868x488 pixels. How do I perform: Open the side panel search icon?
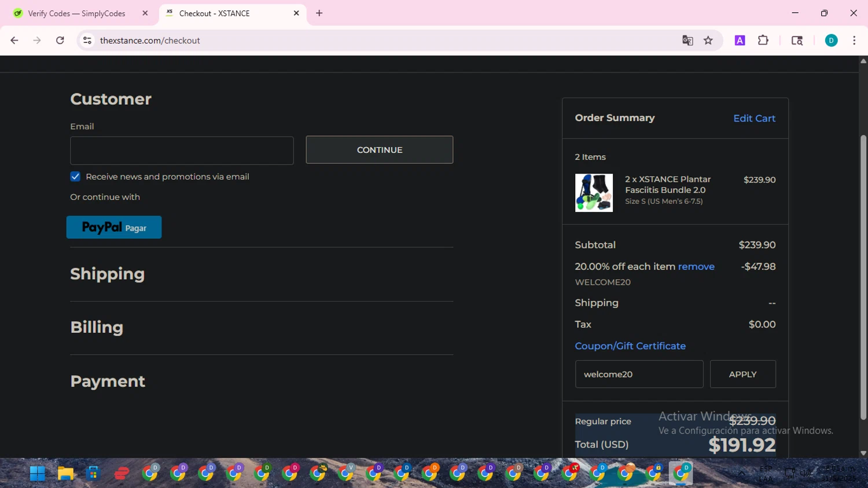pos(797,41)
